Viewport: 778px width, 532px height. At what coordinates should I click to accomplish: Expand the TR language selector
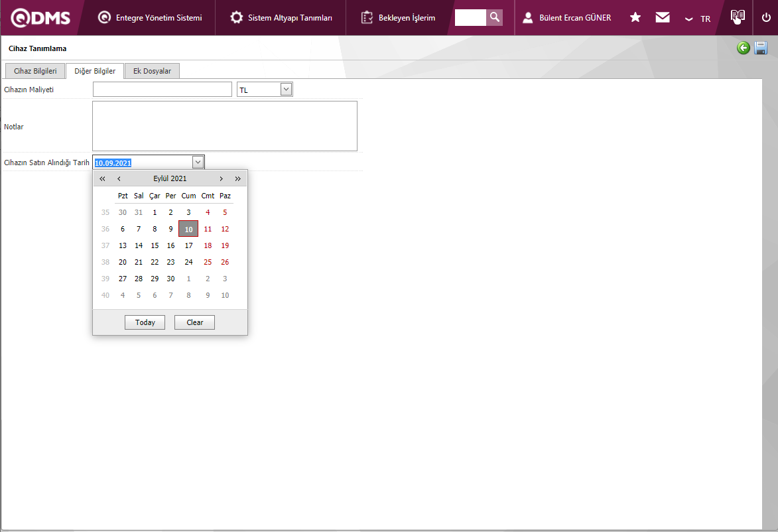click(698, 19)
